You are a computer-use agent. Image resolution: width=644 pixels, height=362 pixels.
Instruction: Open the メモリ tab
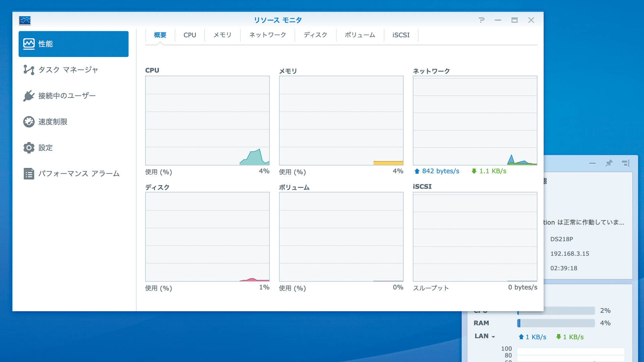pyautogui.click(x=222, y=35)
